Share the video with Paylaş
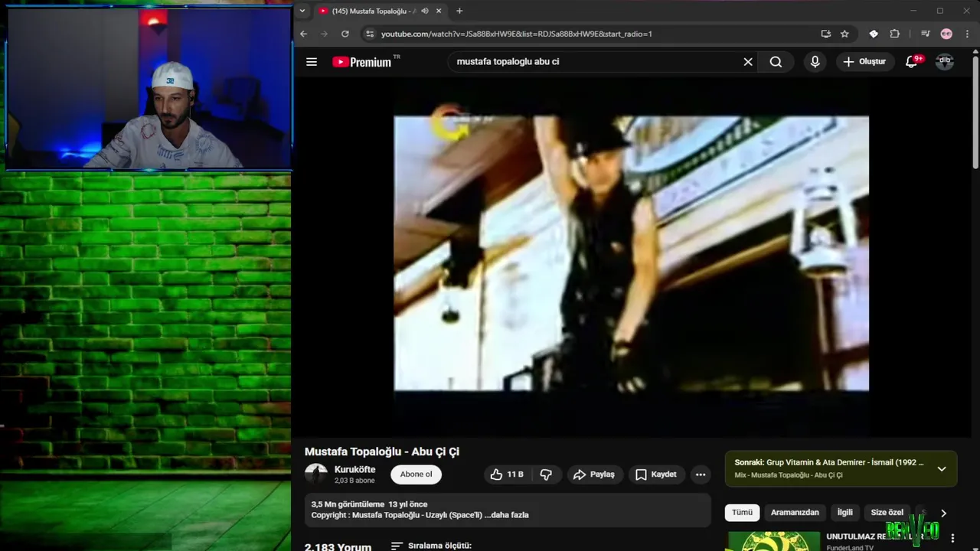The height and width of the screenshot is (551, 980). click(x=594, y=474)
